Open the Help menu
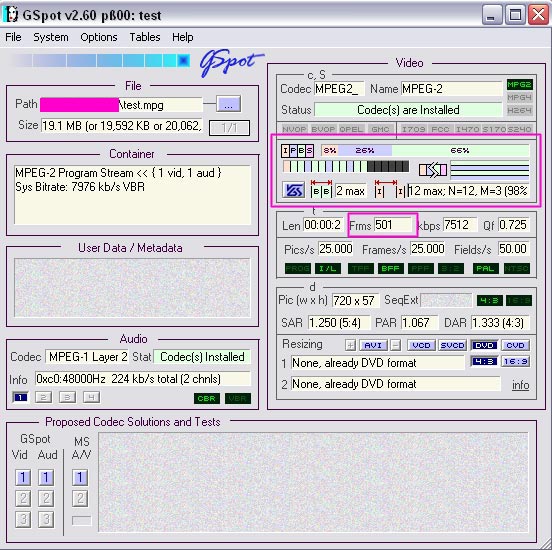 click(x=182, y=37)
